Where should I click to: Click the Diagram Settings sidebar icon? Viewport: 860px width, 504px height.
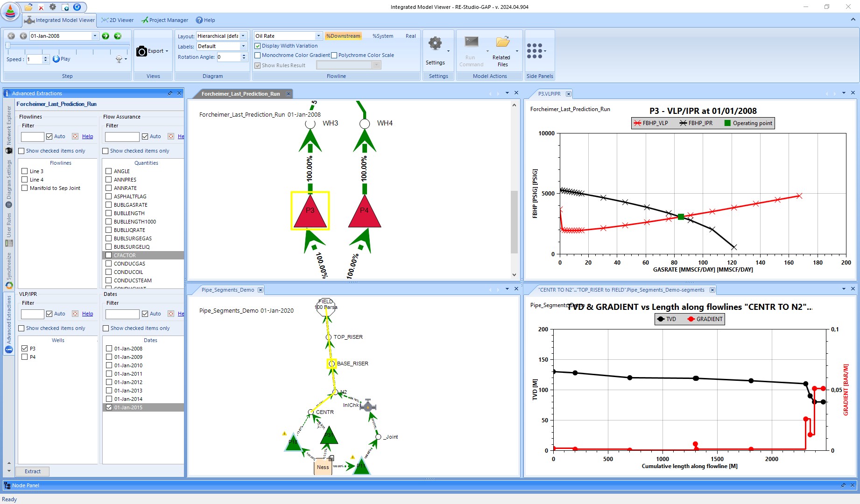(8, 204)
